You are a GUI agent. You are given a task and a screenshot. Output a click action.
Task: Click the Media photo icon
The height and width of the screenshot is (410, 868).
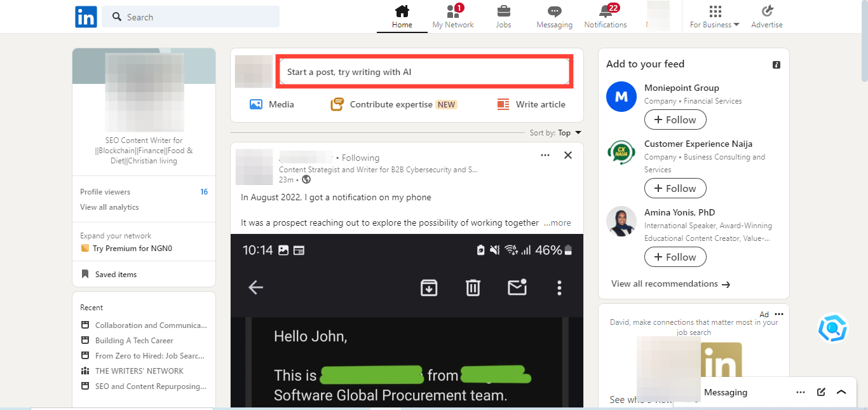(256, 104)
